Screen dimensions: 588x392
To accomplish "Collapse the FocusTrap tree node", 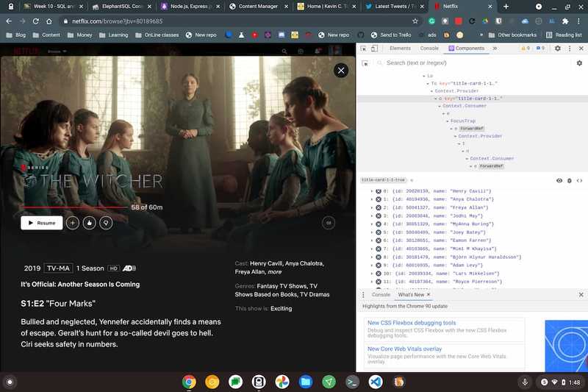I will click(x=448, y=121).
